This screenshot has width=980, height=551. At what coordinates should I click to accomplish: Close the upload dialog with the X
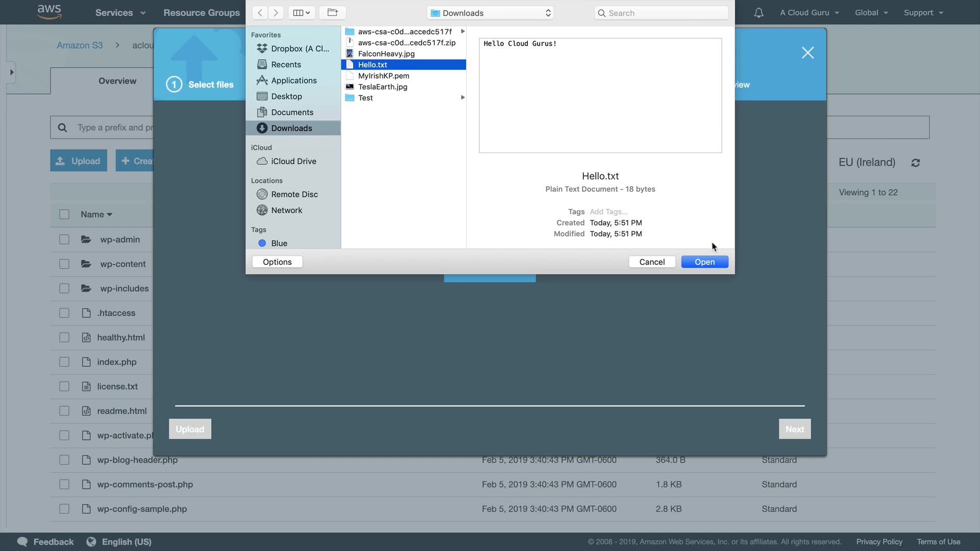point(807,53)
